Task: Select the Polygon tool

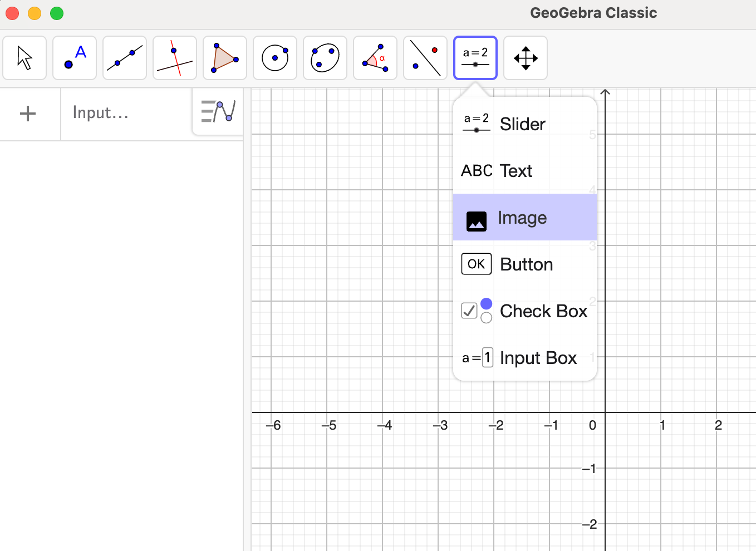Action: pyautogui.click(x=225, y=58)
